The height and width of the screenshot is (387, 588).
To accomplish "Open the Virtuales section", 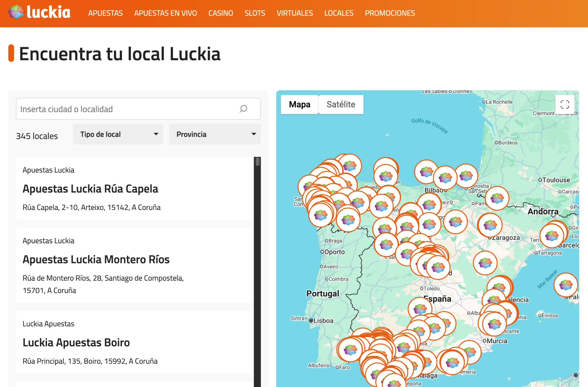I will (x=295, y=13).
